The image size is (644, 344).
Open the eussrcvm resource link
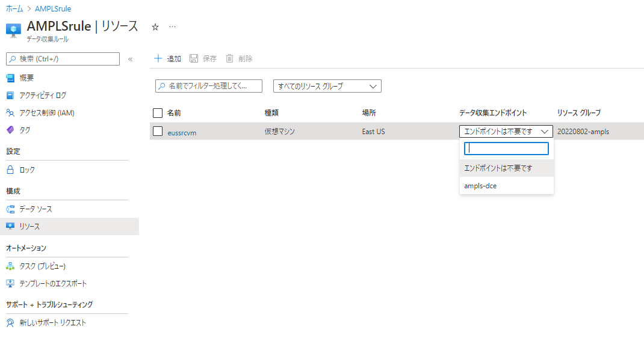[182, 132]
